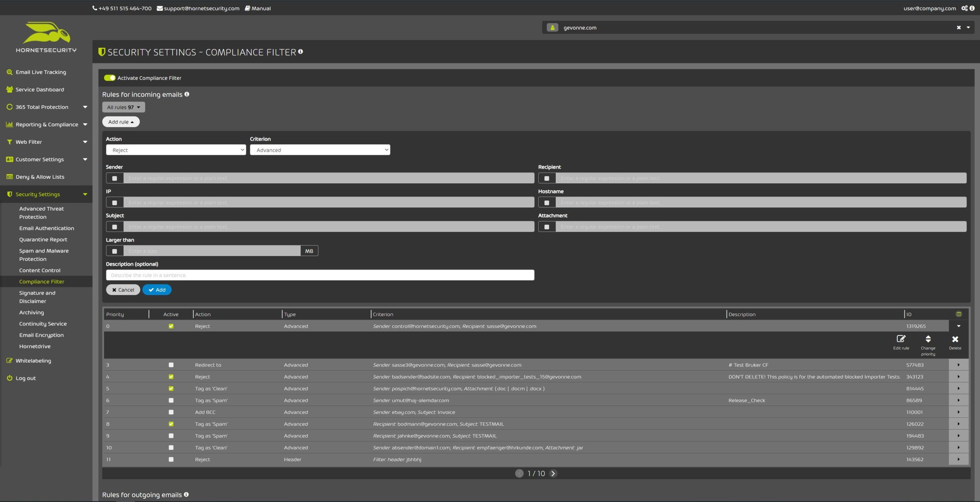Click the Compliance Filter menu icon
980x502 pixels.
click(x=41, y=281)
